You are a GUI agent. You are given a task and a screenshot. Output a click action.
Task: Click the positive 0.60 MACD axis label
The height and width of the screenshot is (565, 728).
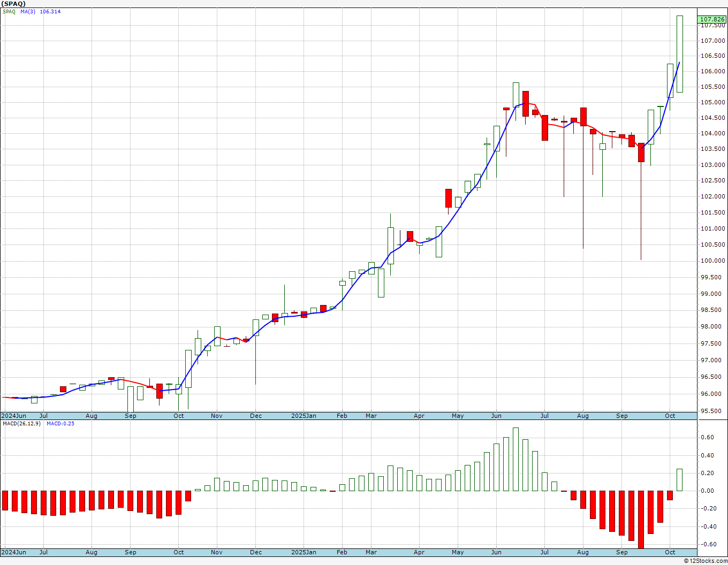[707, 437]
